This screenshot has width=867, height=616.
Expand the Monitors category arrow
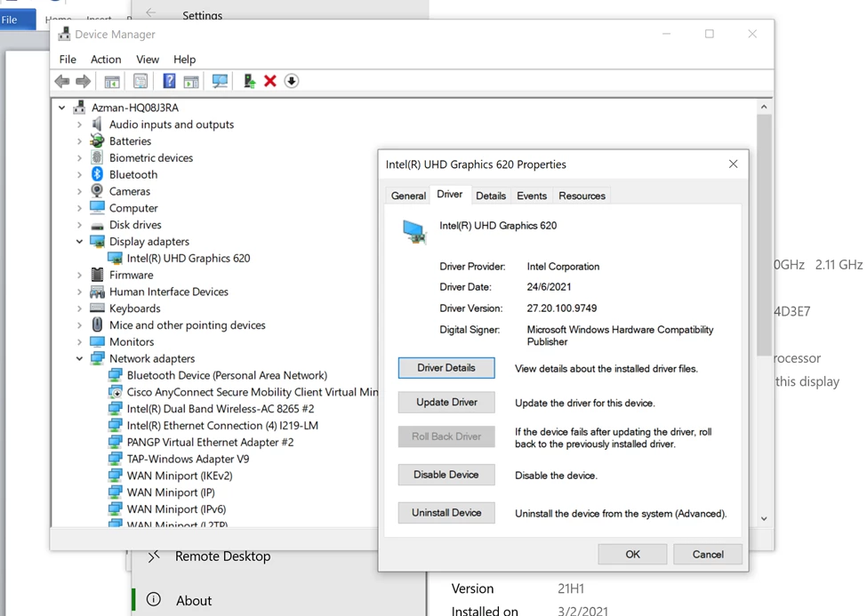pos(80,341)
